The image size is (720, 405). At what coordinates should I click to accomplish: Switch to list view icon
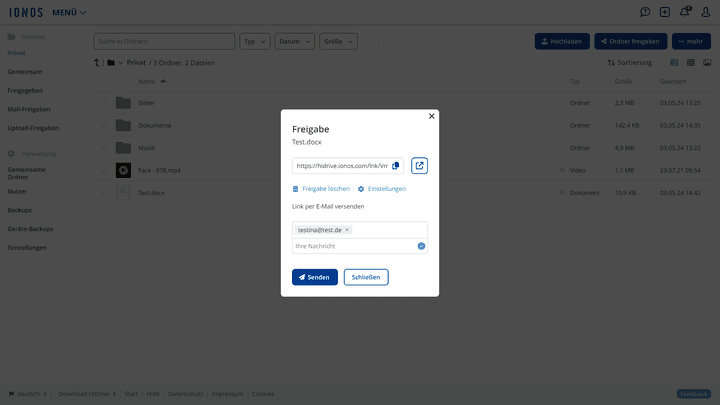pyautogui.click(x=674, y=62)
